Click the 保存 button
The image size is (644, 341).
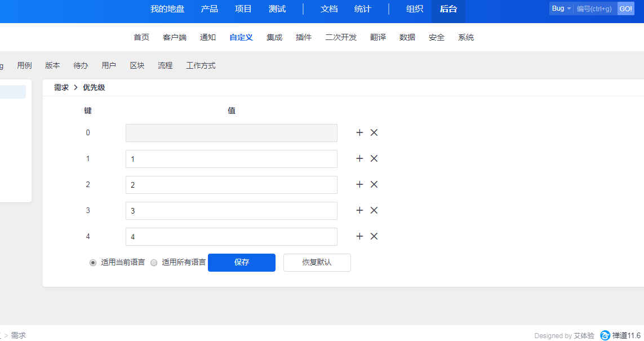coord(242,263)
